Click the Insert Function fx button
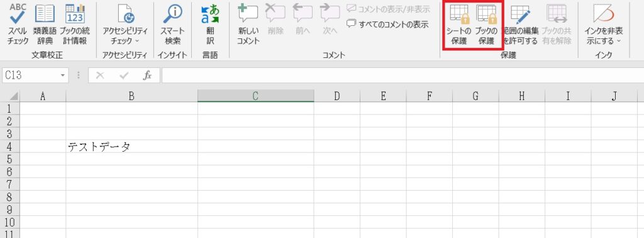Image resolution: width=644 pixels, height=238 pixels. coord(147,76)
